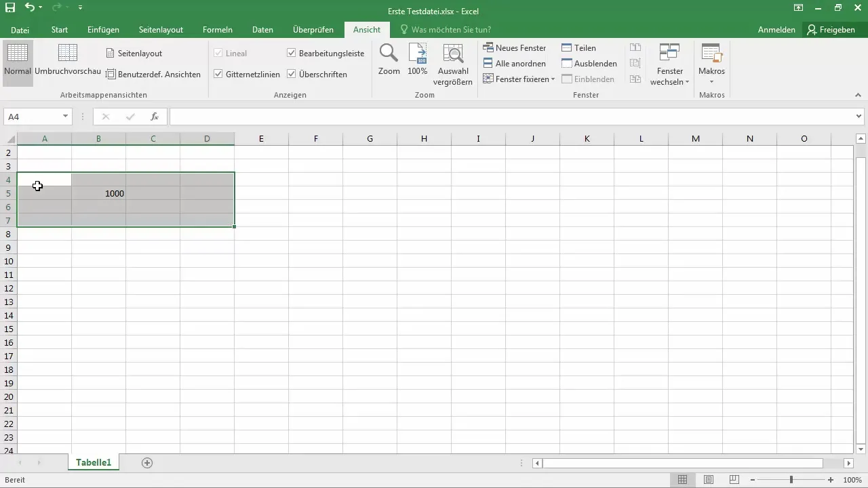
Task: Toggle Gitternetzlinien gridlines checkbox
Action: point(218,75)
